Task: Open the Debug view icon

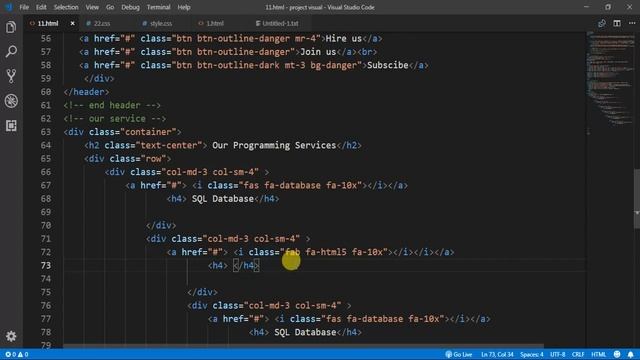Action: 11,101
